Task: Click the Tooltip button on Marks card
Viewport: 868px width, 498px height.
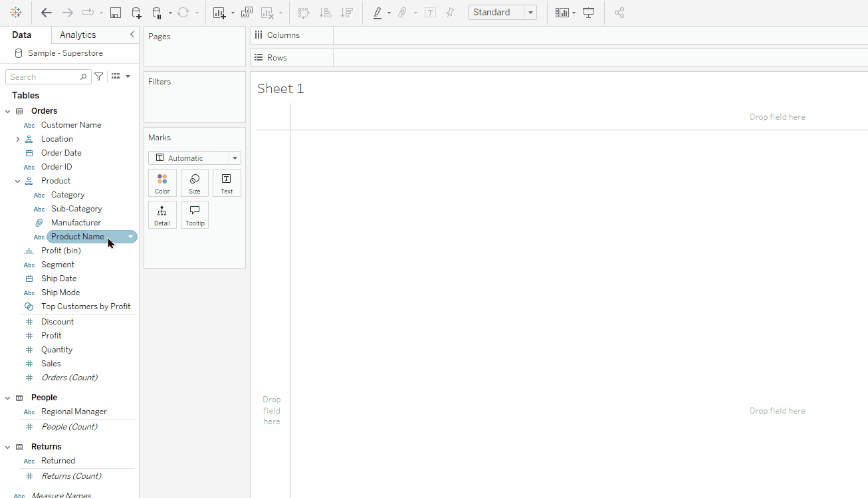Action: click(195, 215)
